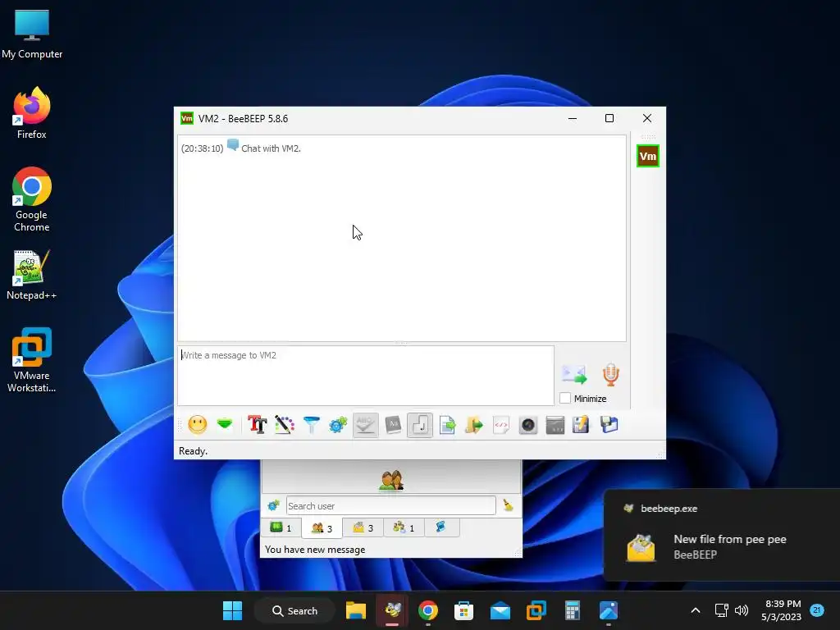Switch to the green screen tab showing 1
This screenshot has width=840, height=630.
(281, 527)
